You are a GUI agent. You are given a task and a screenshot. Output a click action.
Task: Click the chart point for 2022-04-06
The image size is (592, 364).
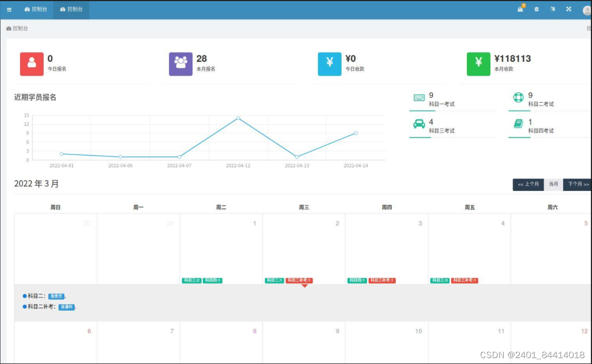pyautogui.click(x=120, y=157)
